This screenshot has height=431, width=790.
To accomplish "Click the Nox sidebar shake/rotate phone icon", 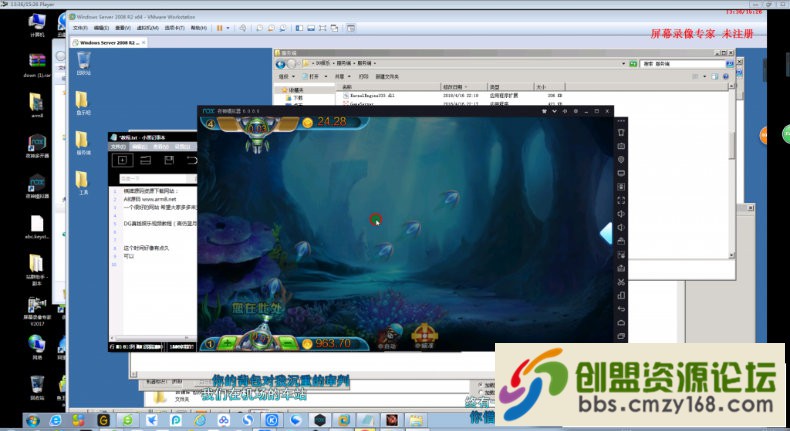I will [621, 133].
